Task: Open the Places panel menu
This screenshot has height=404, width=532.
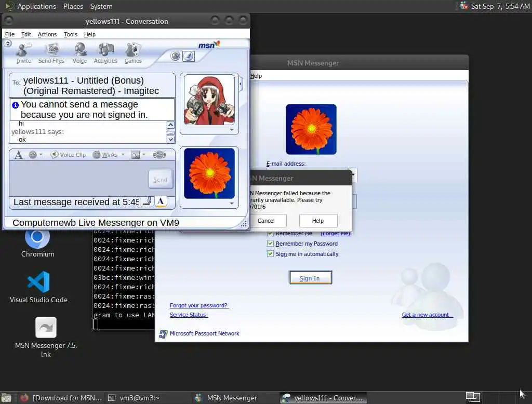Action: [73, 6]
